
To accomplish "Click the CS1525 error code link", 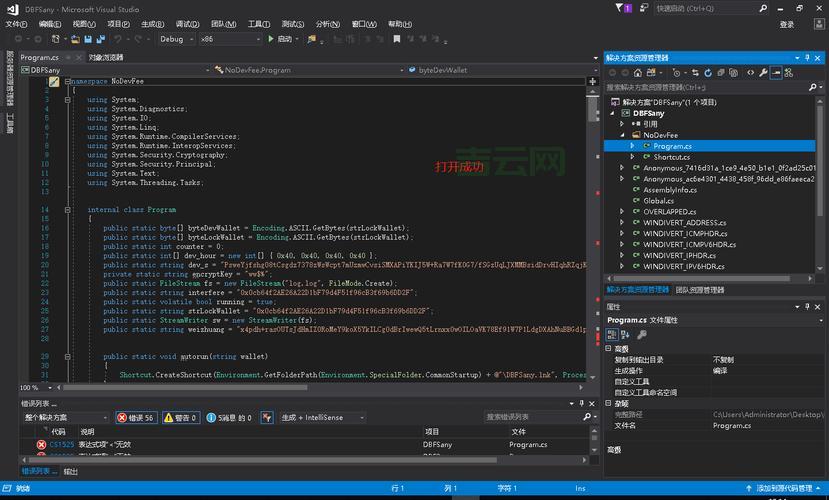I will pos(62,444).
